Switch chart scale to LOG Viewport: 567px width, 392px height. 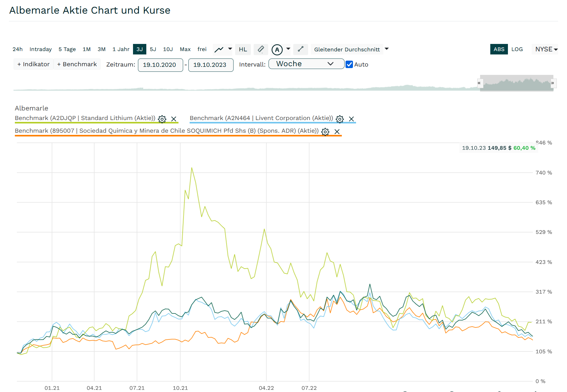click(x=517, y=49)
